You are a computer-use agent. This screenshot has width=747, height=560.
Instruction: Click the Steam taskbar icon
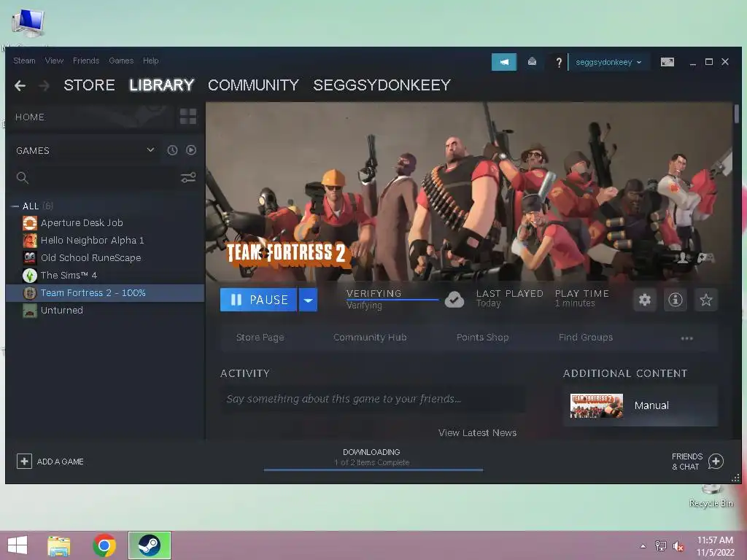coord(149,545)
